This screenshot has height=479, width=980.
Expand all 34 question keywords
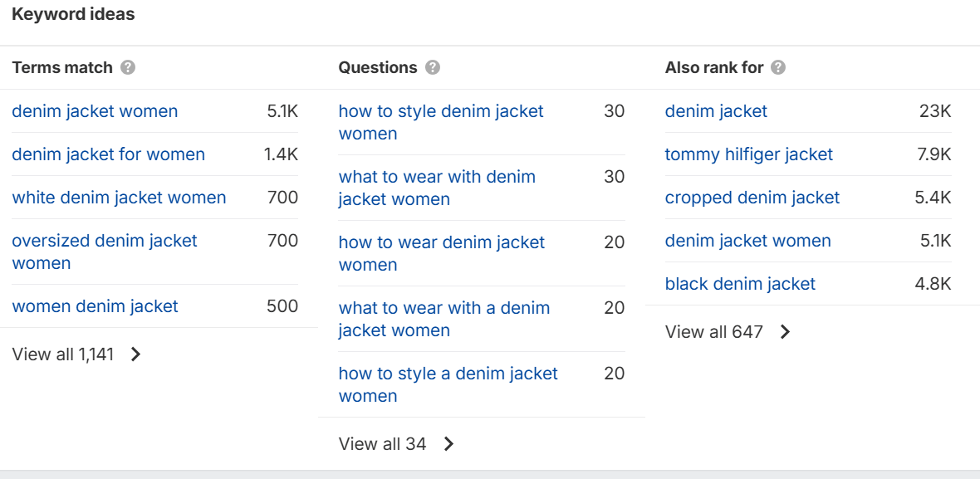[x=382, y=443]
